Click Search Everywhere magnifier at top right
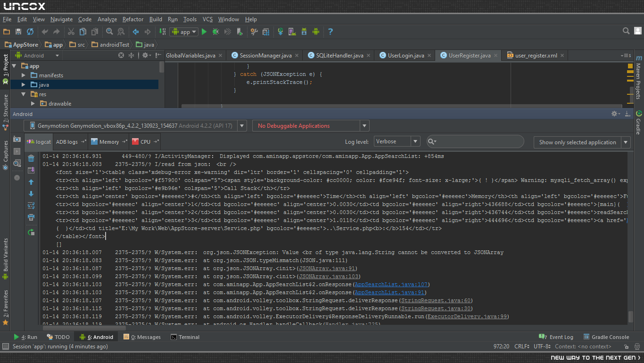Image resolution: width=644 pixels, height=363 pixels. [x=626, y=31]
